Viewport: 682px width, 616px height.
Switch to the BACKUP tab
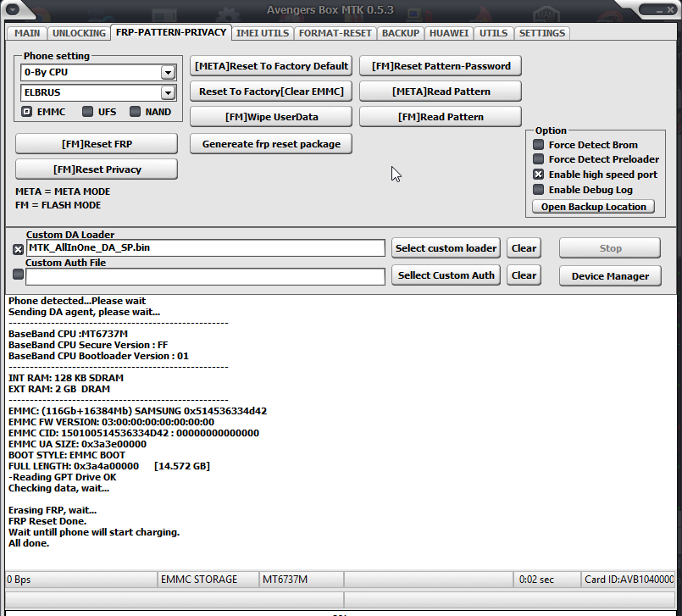[x=400, y=33]
